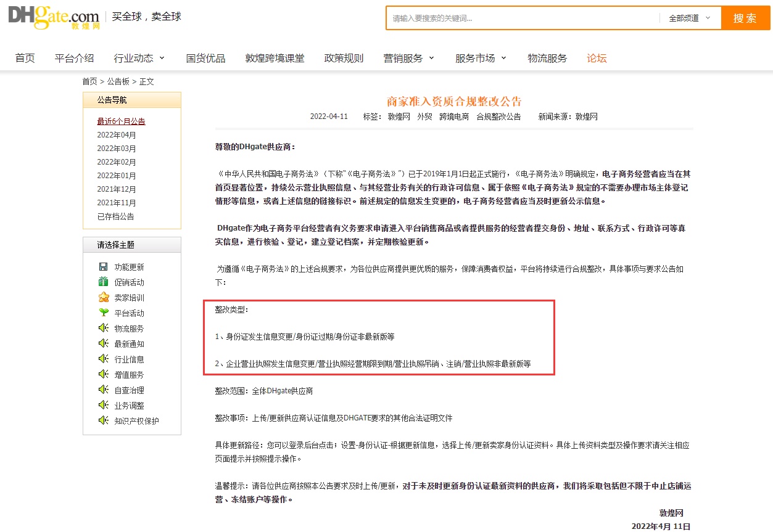Select the 平台活动 topic
Image resolution: width=773 pixels, height=532 pixels.
pyautogui.click(x=130, y=313)
